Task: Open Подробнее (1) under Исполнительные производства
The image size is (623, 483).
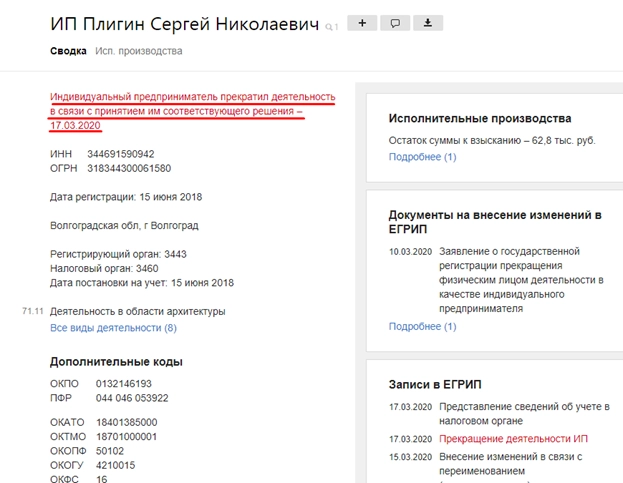Action: coord(422,157)
